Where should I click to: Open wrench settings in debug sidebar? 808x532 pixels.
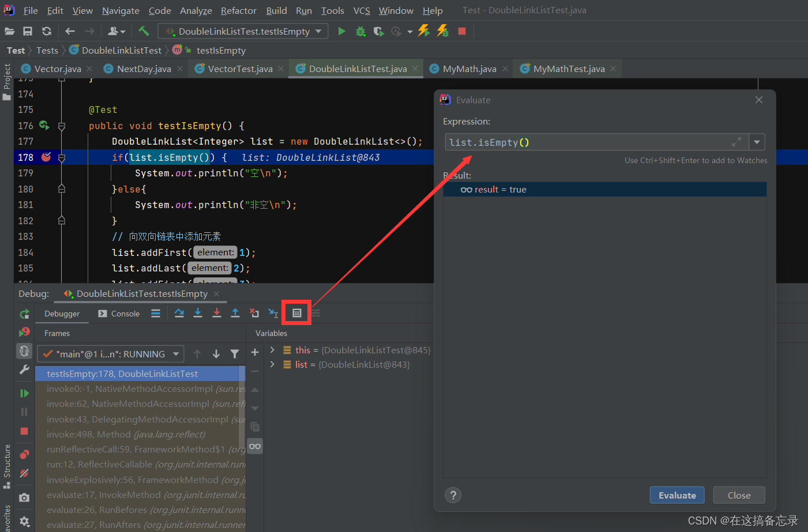tap(24, 369)
